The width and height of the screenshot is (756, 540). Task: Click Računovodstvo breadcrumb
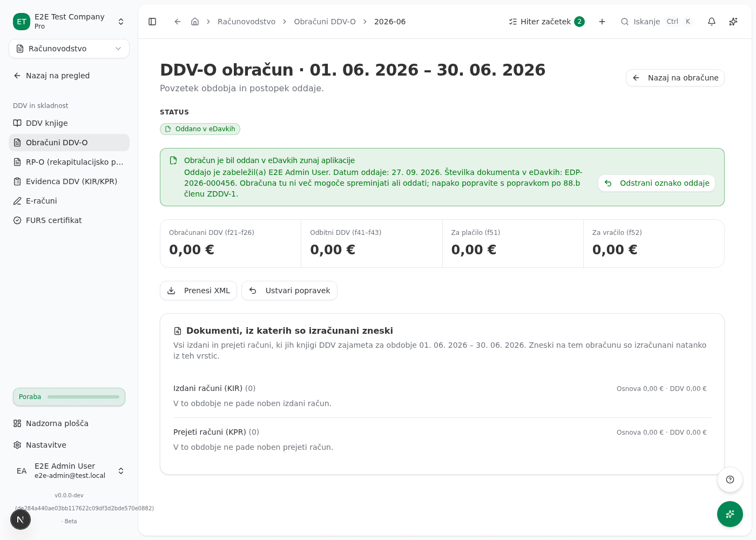(x=246, y=22)
